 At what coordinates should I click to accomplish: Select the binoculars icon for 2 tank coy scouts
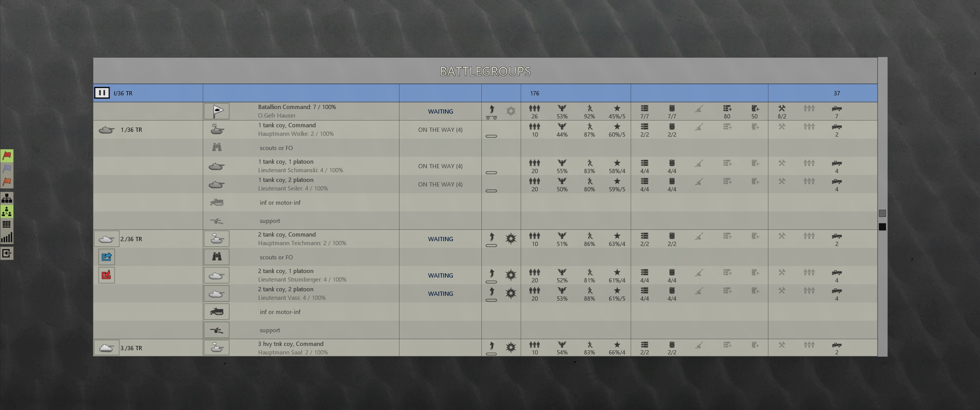[x=217, y=257]
